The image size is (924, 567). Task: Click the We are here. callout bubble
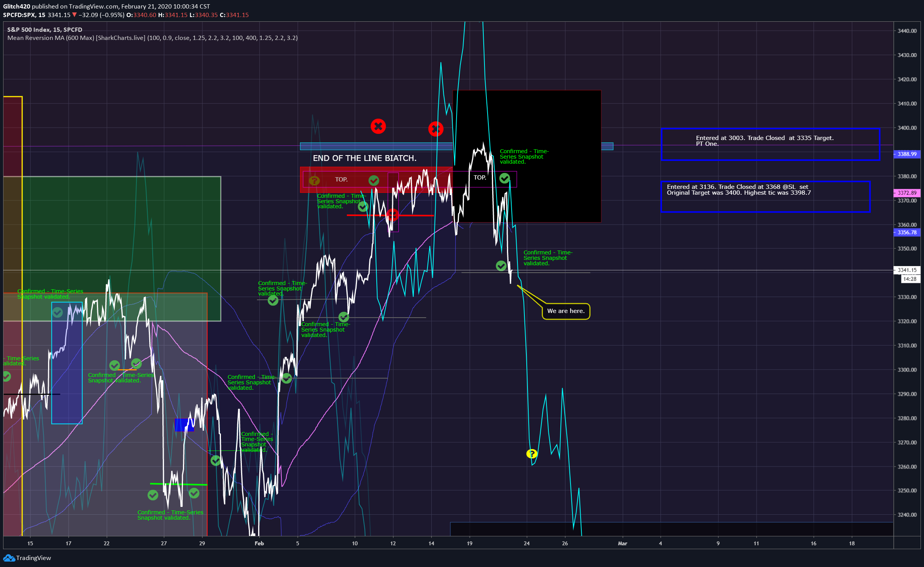point(566,311)
